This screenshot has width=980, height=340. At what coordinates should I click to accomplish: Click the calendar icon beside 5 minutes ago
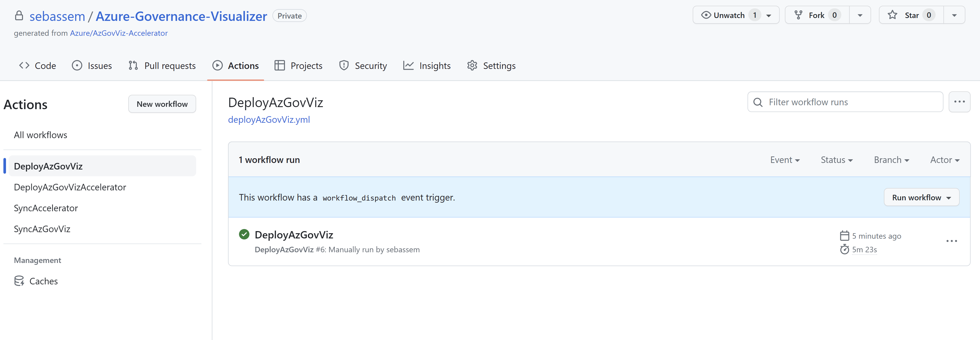click(x=844, y=236)
